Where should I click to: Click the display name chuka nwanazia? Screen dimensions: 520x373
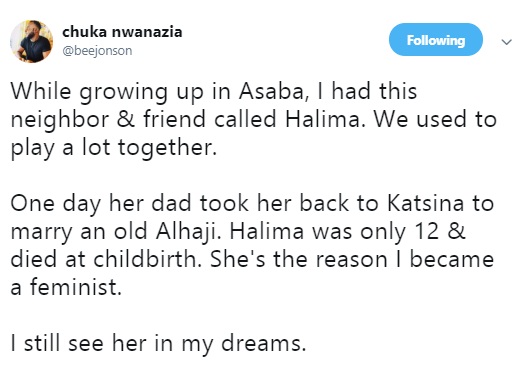[x=122, y=32]
